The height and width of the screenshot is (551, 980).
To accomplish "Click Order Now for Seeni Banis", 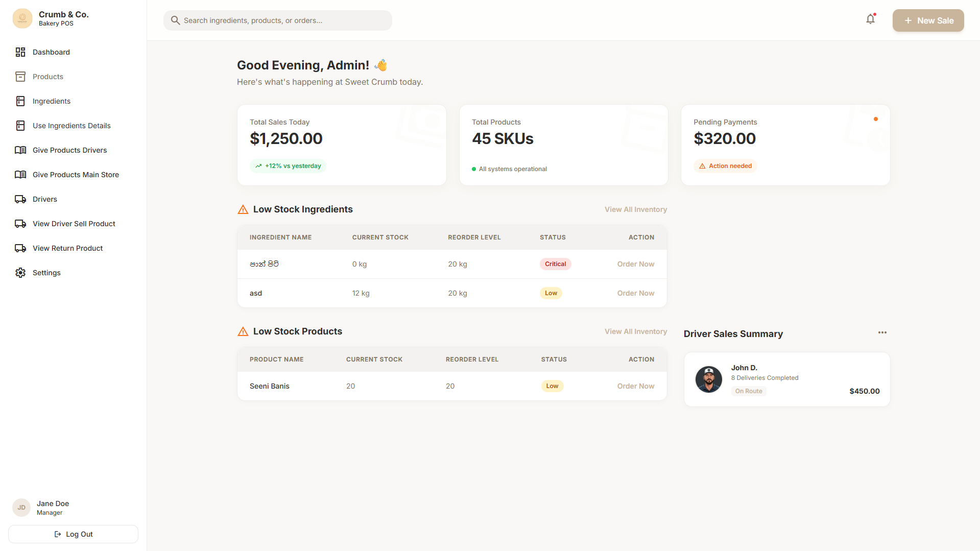I will point(635,386).
